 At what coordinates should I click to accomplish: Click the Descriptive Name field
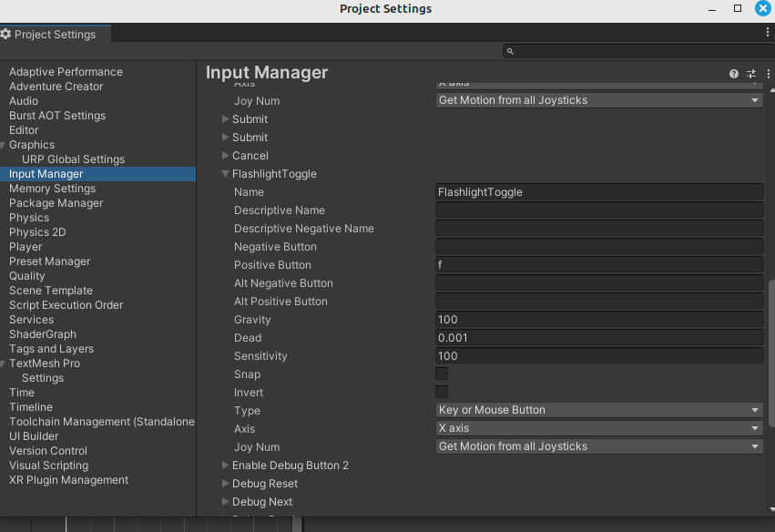599,210
